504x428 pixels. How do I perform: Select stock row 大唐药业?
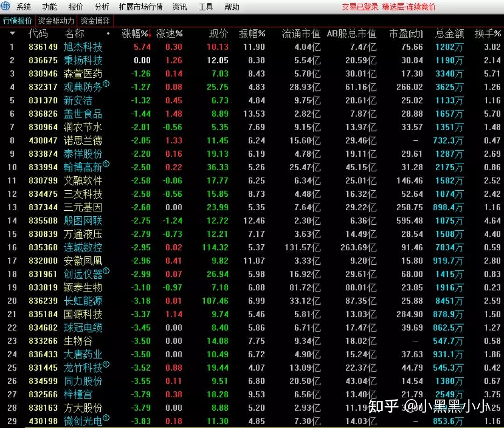(252, 354)
